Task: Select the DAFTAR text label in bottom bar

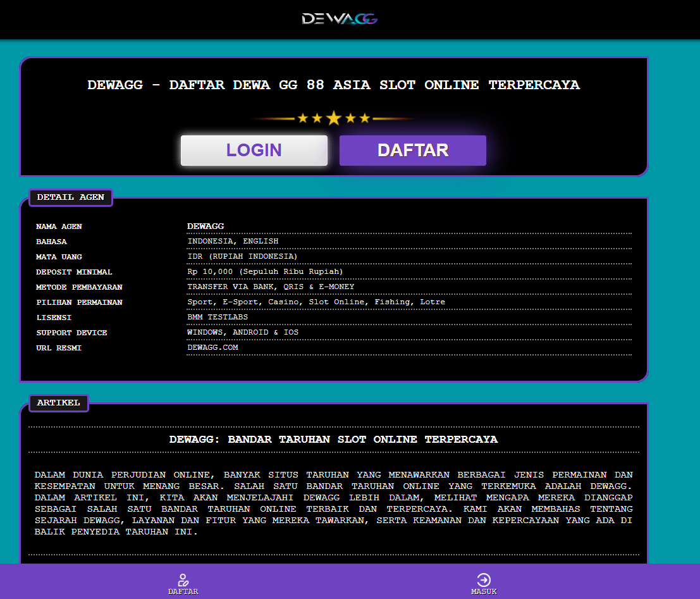Action: tap(183, 592)
